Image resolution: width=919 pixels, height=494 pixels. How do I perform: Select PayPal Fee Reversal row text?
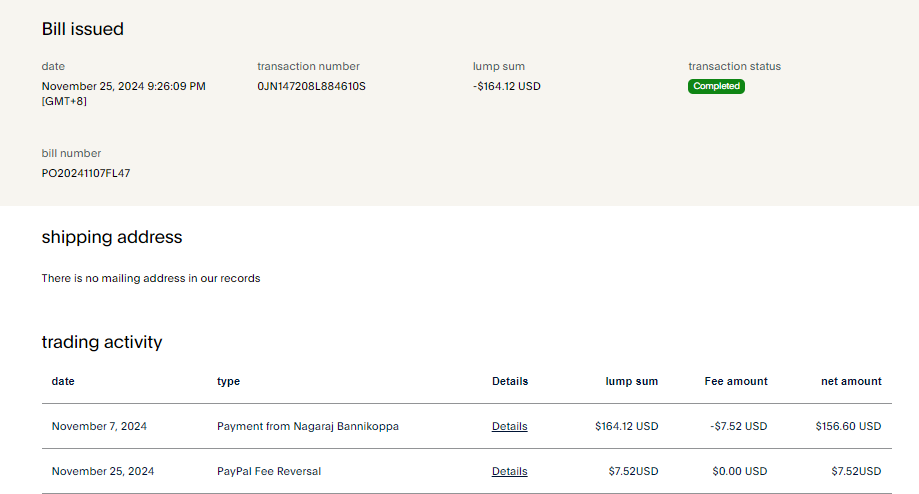[x=268, y=471]
